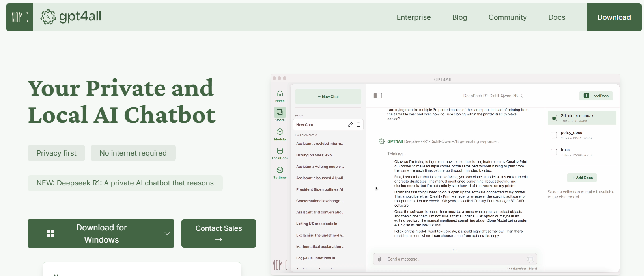Select the New Chat conversation row
This screenshot has width=644, height=276.
pyautogui.click(x=328, y=125)
